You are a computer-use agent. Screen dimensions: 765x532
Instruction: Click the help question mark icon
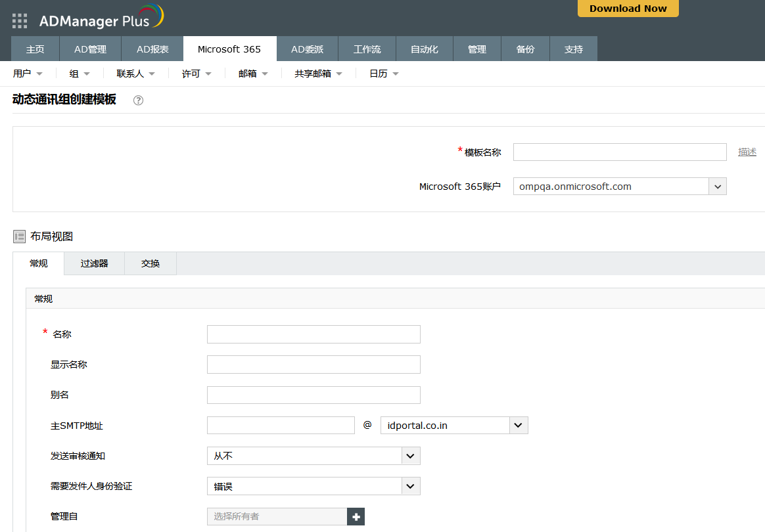[x=138, y=100]
